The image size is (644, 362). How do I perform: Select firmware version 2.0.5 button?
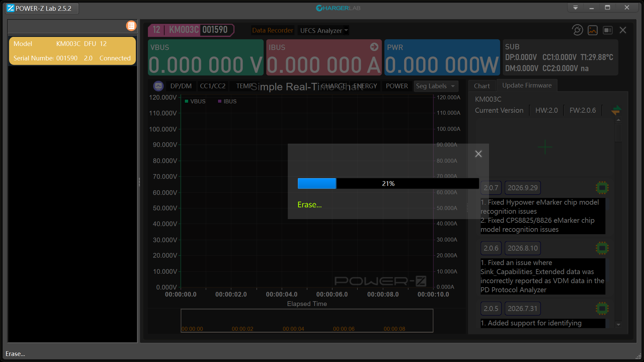point(491,309)
